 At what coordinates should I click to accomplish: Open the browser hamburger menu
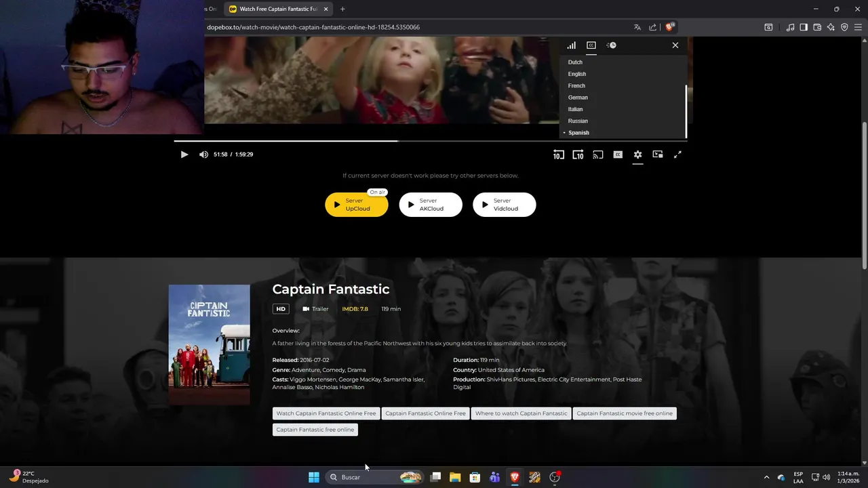(858, 27)
